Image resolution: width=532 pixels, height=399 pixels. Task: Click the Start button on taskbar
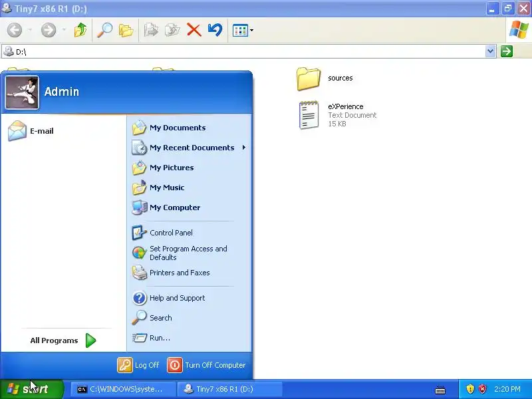coord(31,389)
